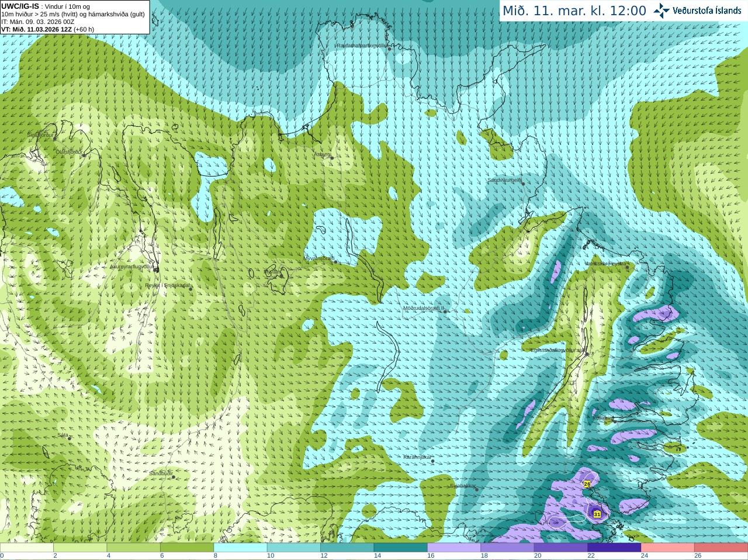This screenshot has width=748, height=560.
Task: Click the Reykir í Fnjóskadal place label
Action: (167, 285)
